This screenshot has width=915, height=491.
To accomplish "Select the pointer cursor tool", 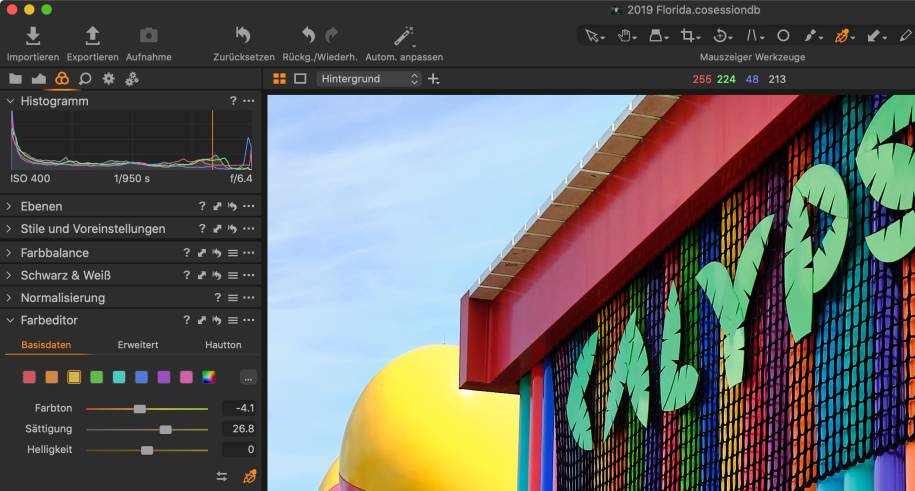I will point(592,36).
